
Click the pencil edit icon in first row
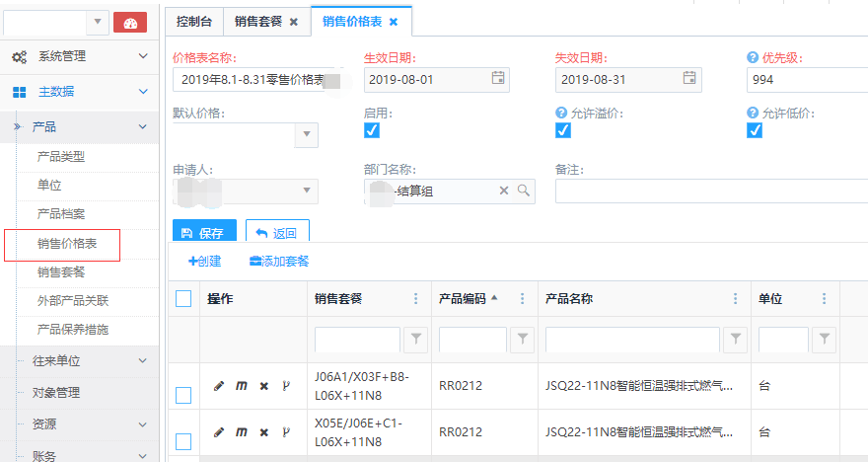pyautogui.click(x=219, y=386)
